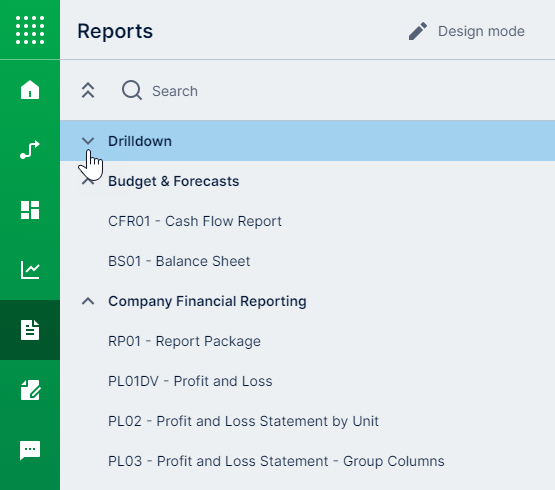Open BS01 - Balance Sheet report

coord(179,261)
